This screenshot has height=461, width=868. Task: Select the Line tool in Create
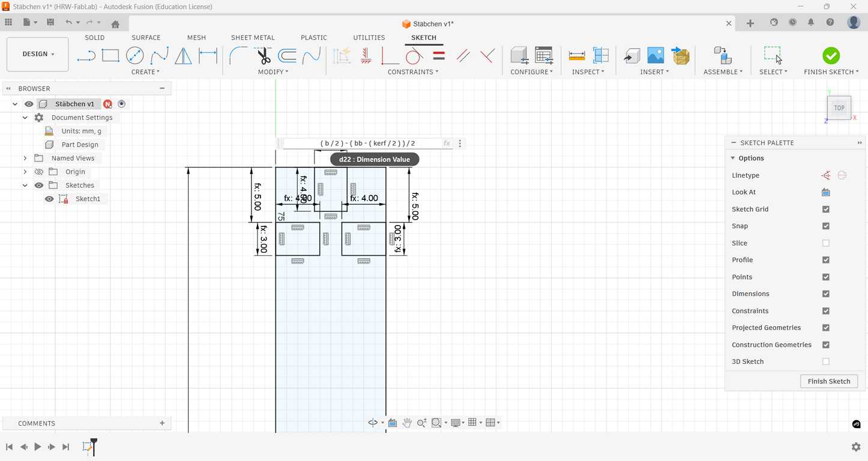pos(86,56)
